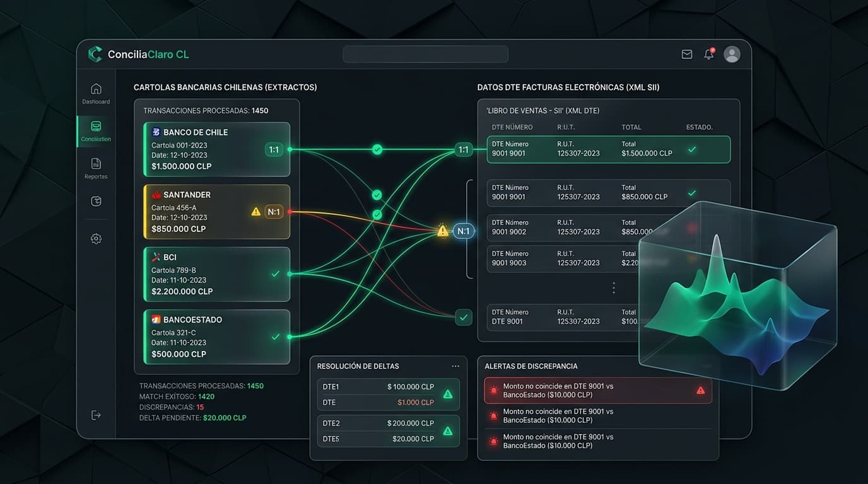Click warning icon on DTE2 delta card
The image size is (868, 484).
point(448,431)
